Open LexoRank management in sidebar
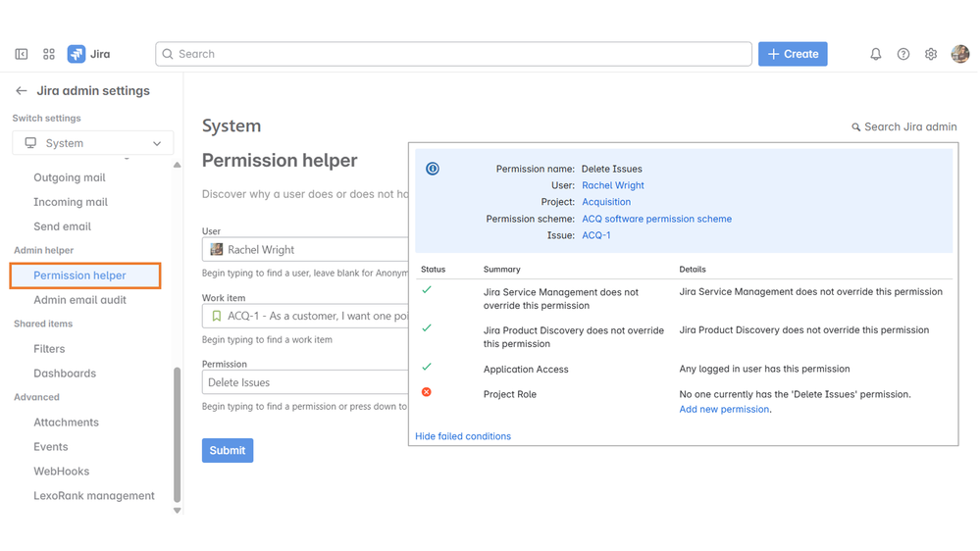The width and height of the screenshot is (980, 551). (94, 496)
